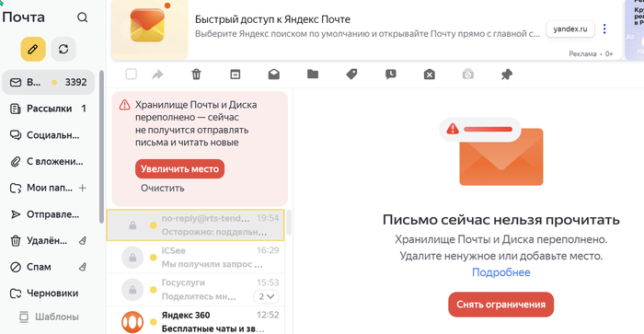Open Шаблоны subfolder
The width and height of the screenshot is (644, 334).
pyautogui.click(x=49, y=317)
